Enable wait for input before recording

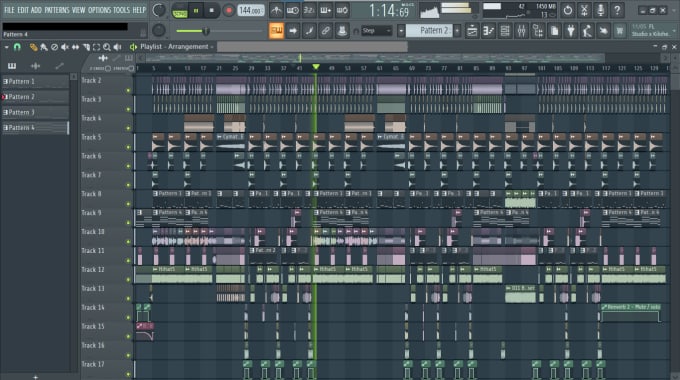293,10
